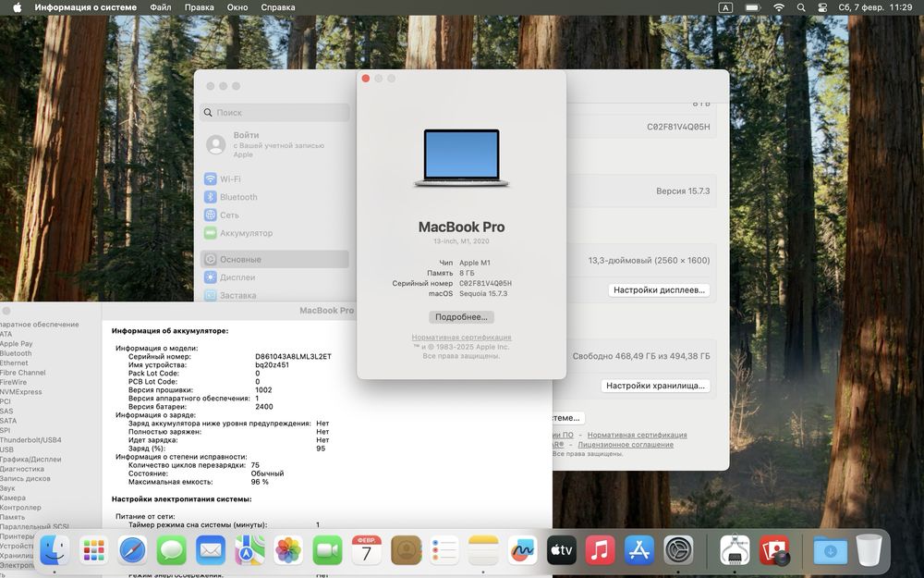Open Contacts from the Dock

[x=406, y=550]
